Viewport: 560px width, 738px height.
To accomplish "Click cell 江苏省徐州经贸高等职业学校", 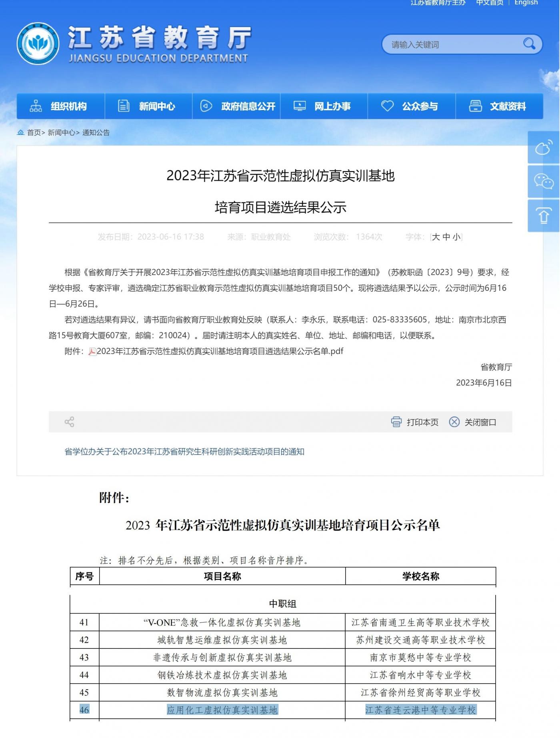I will coord(421,693).
